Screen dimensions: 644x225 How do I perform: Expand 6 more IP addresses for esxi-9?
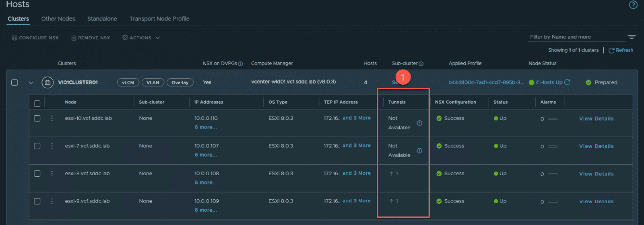(x=206, y=210)
